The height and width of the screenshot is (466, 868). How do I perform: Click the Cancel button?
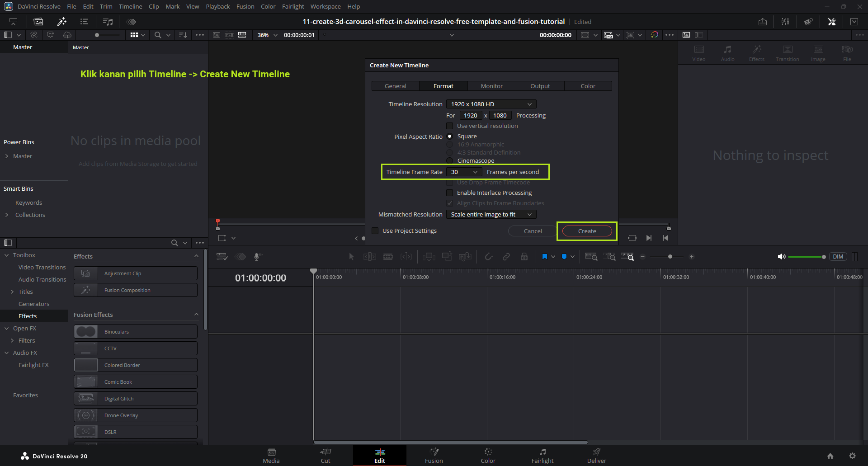(x=533, y=231)
